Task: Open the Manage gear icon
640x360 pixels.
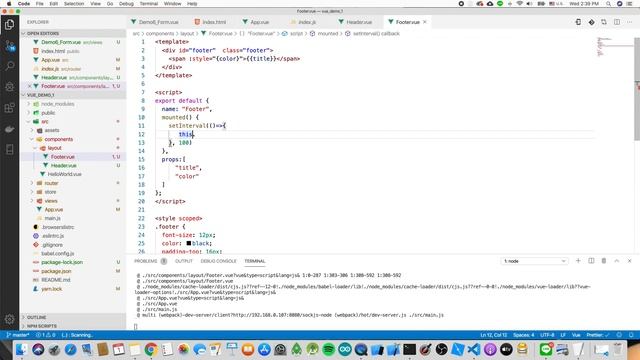Action: [x=9, y=319]
